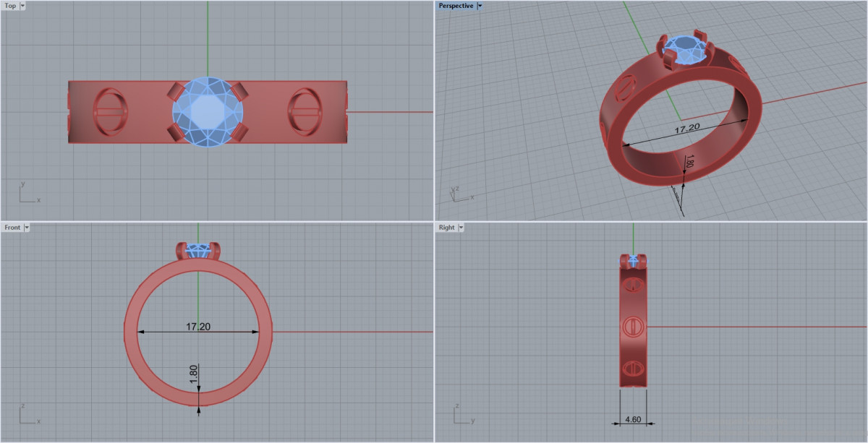The image size is (868, 443).
Task: Pick the 17.20 dimension in Perspective viewport
Action: pos(686,129)
